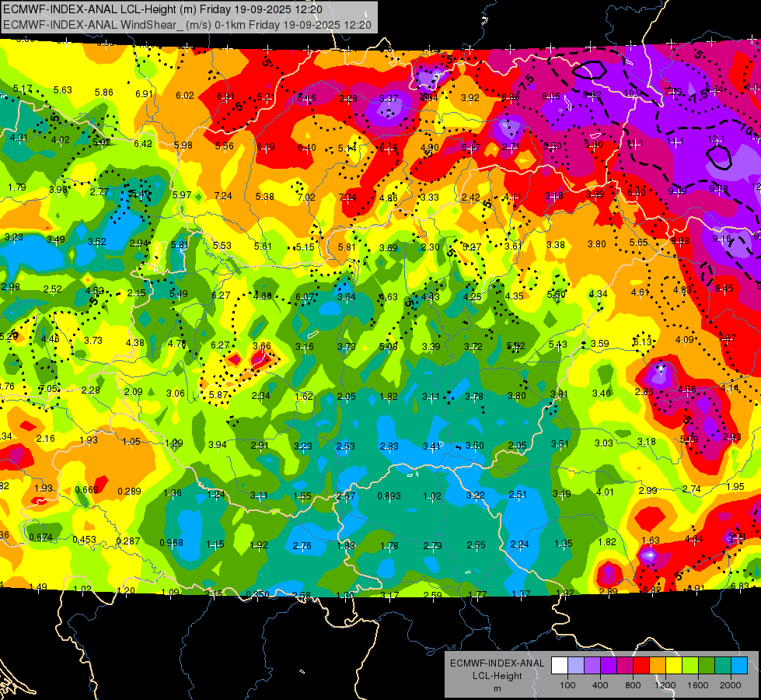Click the legend title "LCL-Height"
The height and width of the screenshot is (700, 761).
pos(497,676)
